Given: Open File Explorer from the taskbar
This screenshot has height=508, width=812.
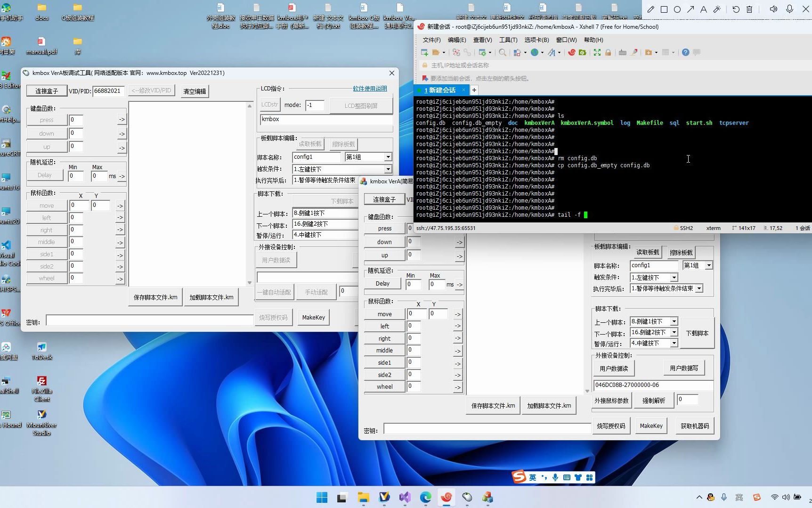Looking at the screenshot, I should pos(363,497).
